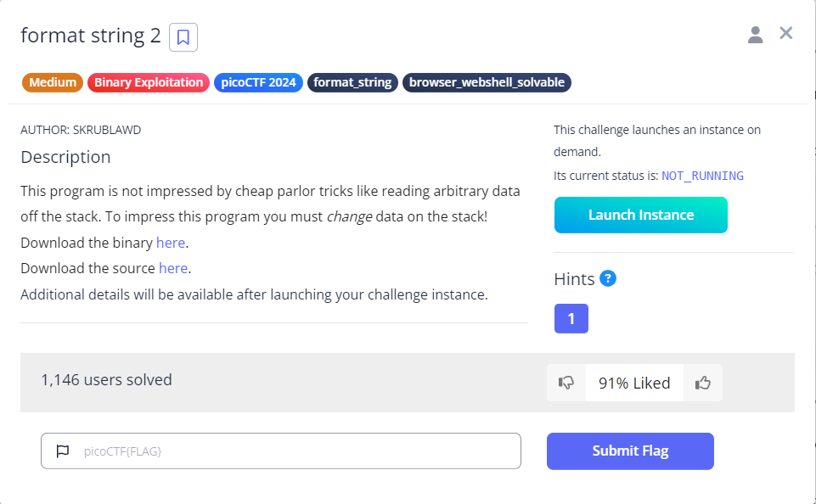Image resolution: width=816 pixels, height=504 pixels.
Task: Select the format_string tag
Action: coord(352,82)
